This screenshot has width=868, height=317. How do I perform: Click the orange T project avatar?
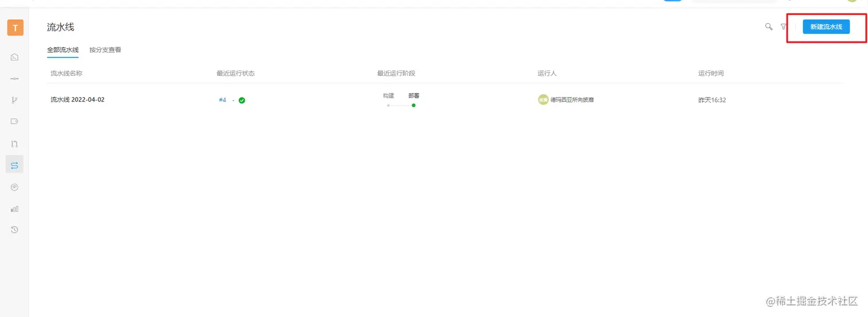[x=15, y=28]
